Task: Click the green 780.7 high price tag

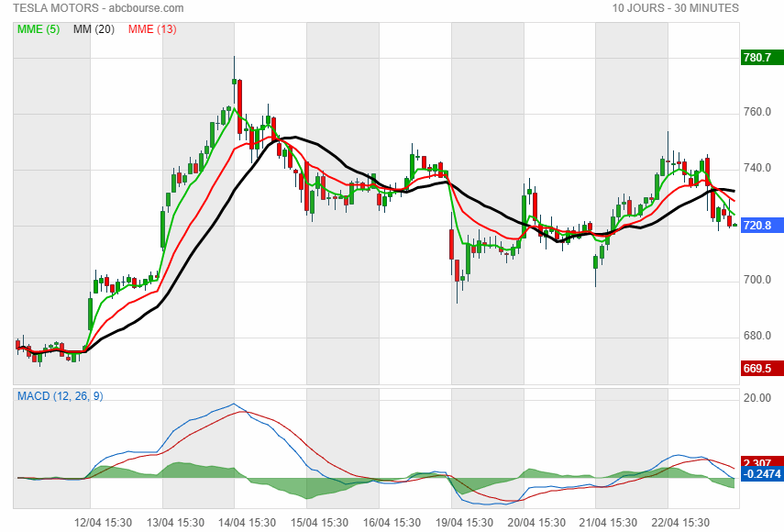Action: point(762,58)
